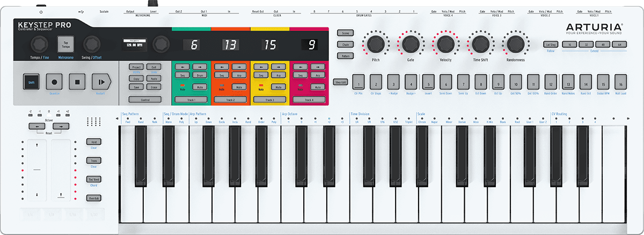Enable the Overdub button
Image resolution: width=644 pixels, height=235 pixels.
click(94, 198)
